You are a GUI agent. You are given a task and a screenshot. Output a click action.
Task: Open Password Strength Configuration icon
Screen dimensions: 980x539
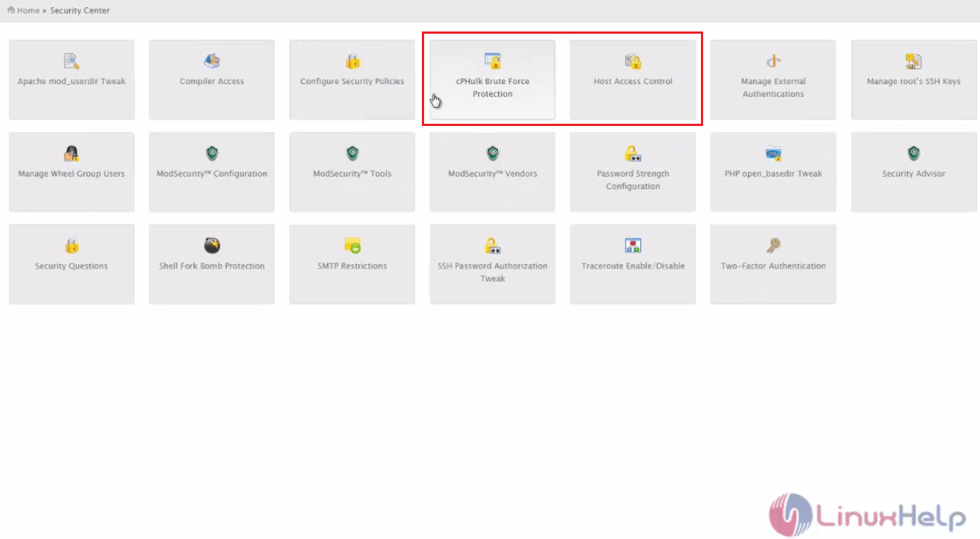click(633, 154)
